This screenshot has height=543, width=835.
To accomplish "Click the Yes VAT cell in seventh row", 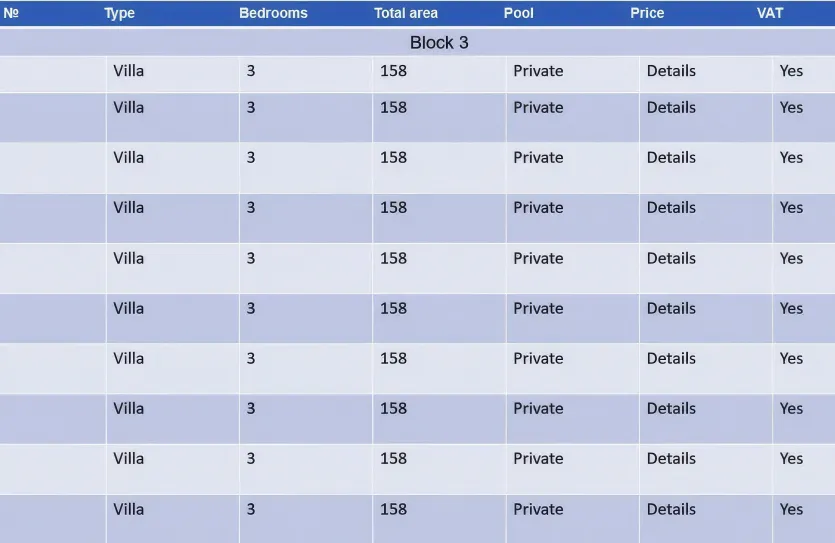I will [791, 358].
